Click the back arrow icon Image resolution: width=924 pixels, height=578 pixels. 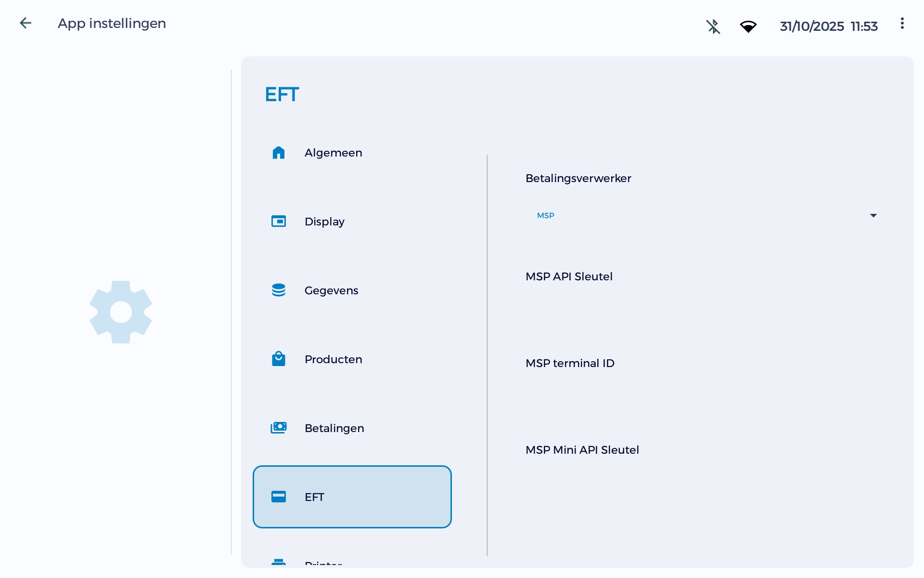pyautogui.click(x=26, y=23)
